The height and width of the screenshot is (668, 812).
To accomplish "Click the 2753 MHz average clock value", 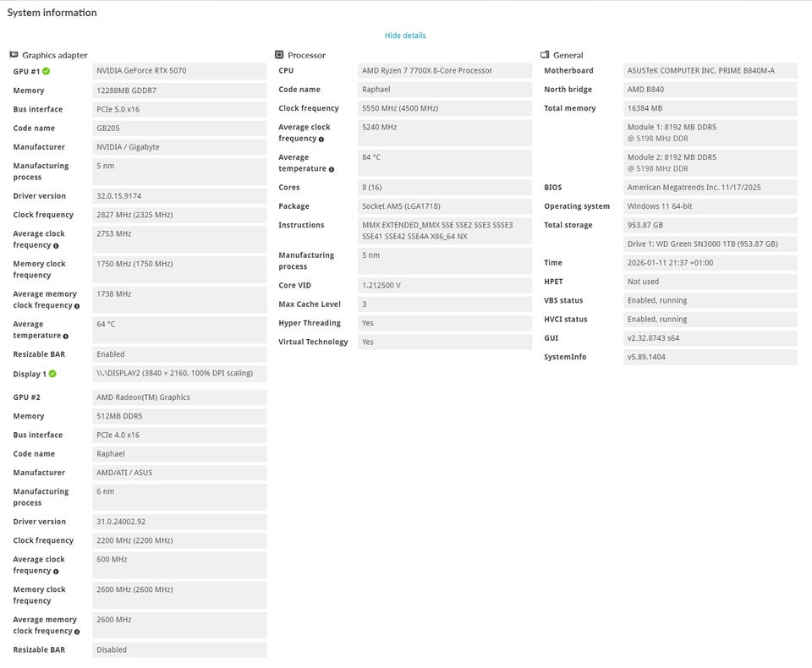I will click(x=179, y=239).
